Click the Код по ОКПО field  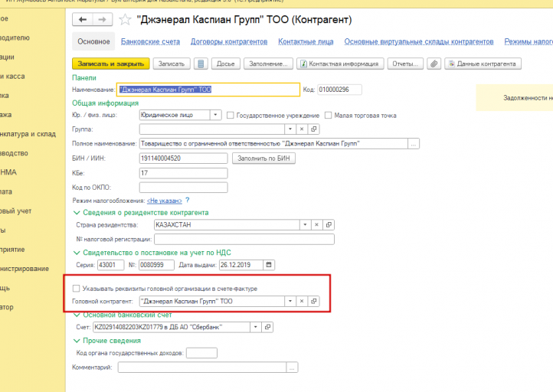click(183, 188)
